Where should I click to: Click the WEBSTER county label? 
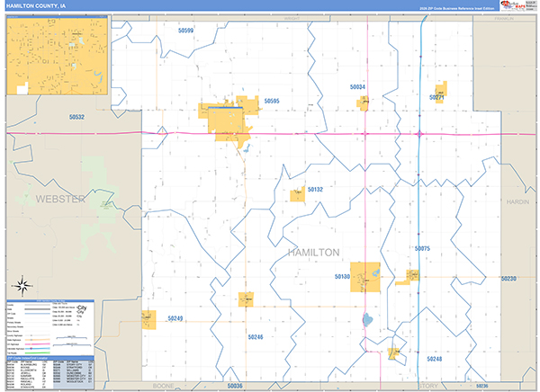(x=60, y=199)
